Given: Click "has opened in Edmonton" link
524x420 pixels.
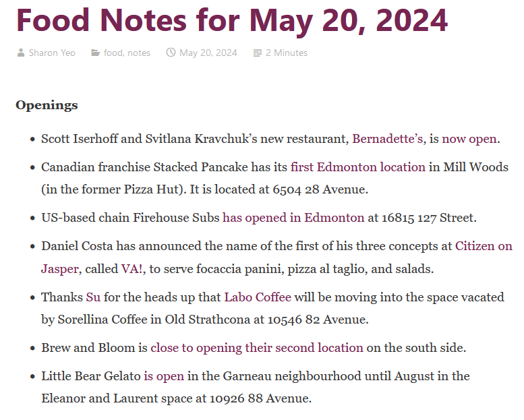Looking at the screenshot, I should 293,218.
